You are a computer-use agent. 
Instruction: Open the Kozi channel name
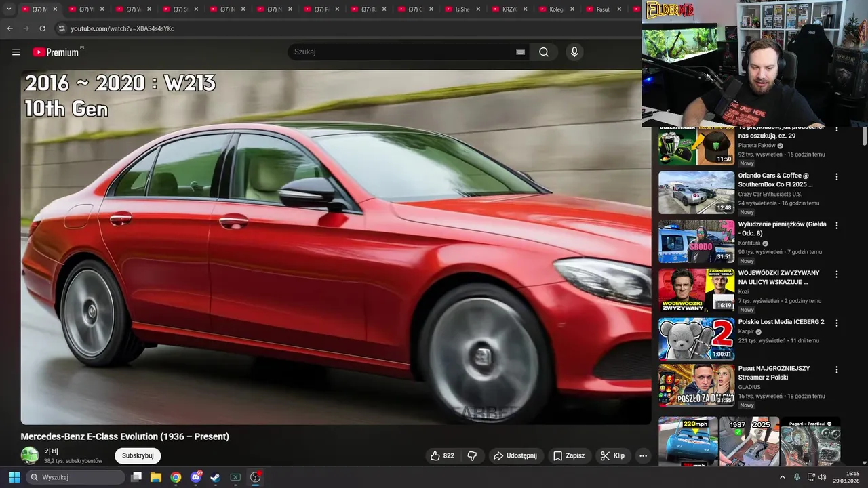pos(743,291)
